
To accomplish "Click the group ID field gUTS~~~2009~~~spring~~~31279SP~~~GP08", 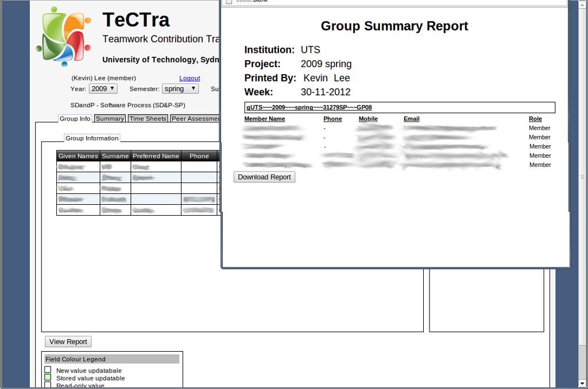I will pos(400,107).
